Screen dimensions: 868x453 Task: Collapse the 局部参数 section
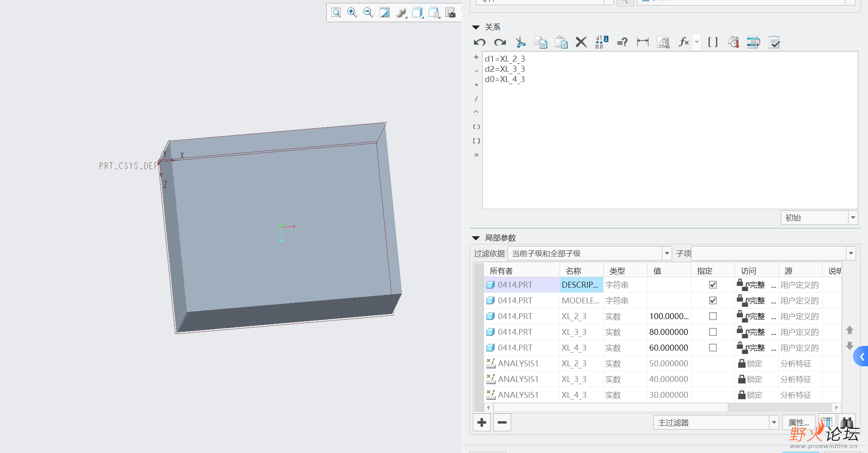point(476,238)
